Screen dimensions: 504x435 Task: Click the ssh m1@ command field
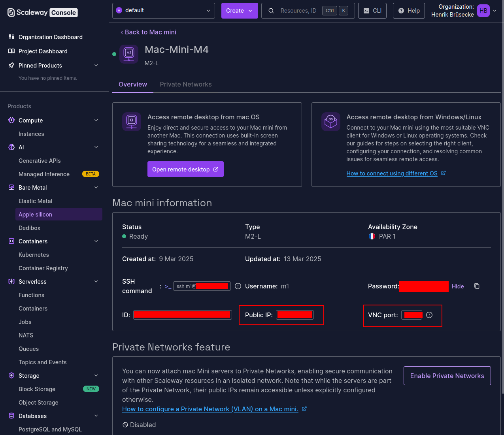coord(202,286)
